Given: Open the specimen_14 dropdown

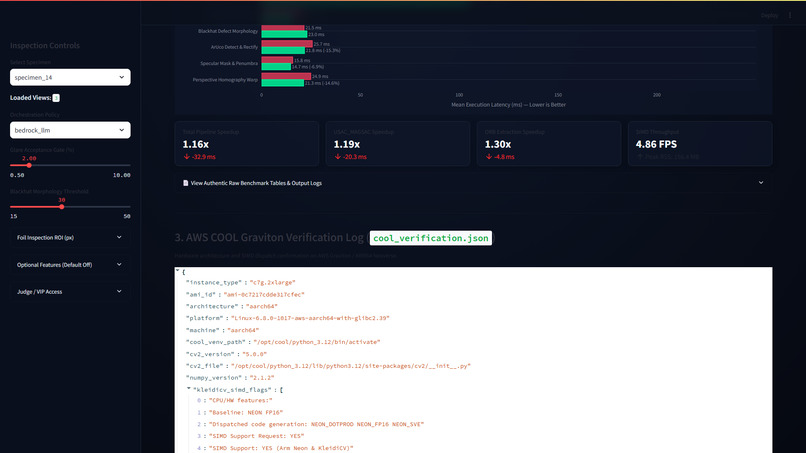Looking at the screenshot, I should tap(70, 77).
